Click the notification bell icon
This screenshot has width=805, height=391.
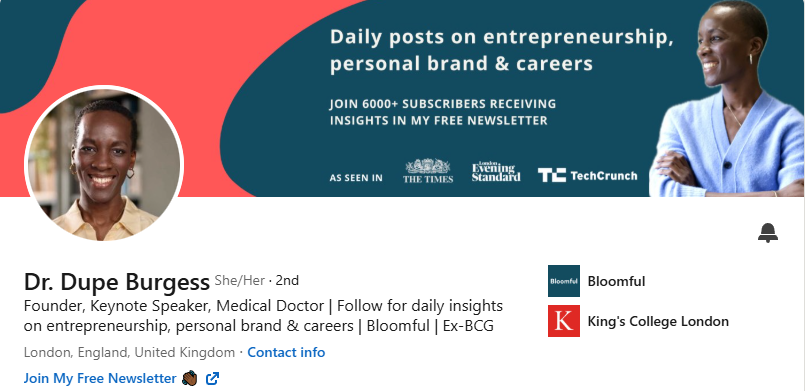coord(768,232)
